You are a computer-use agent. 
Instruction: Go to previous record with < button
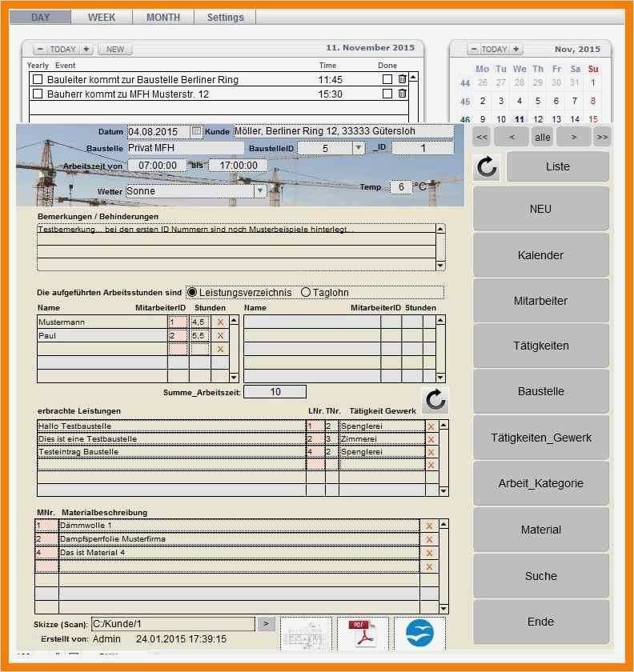pos(512,137)
